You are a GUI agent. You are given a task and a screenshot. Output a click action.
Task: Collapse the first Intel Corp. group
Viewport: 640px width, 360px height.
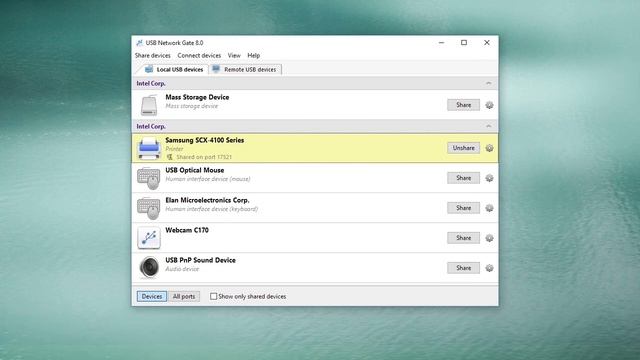tap(489, 83)
